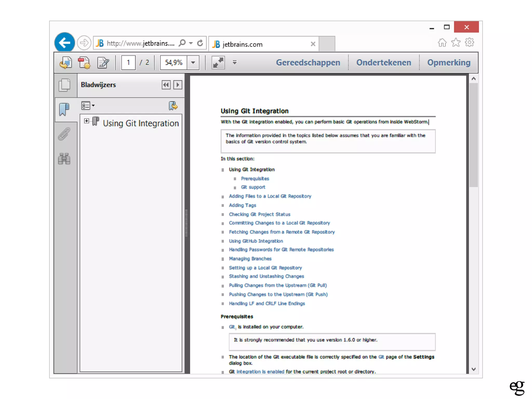Open the page thumbnails side panel
The image size is (532, 399).
click(x=64, y=85)
